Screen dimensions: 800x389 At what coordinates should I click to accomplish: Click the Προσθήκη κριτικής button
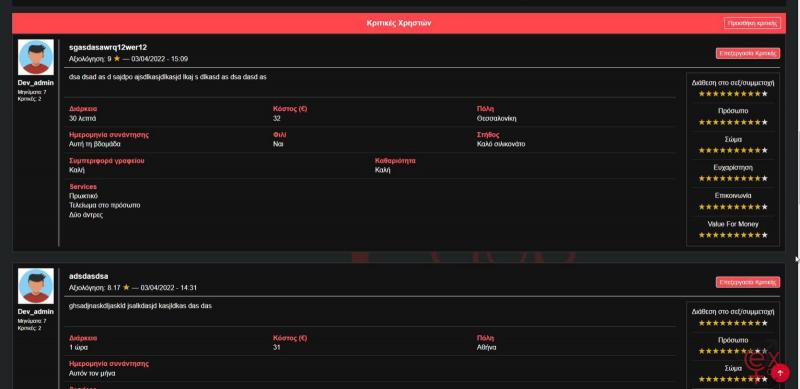(x=752, y=23)
